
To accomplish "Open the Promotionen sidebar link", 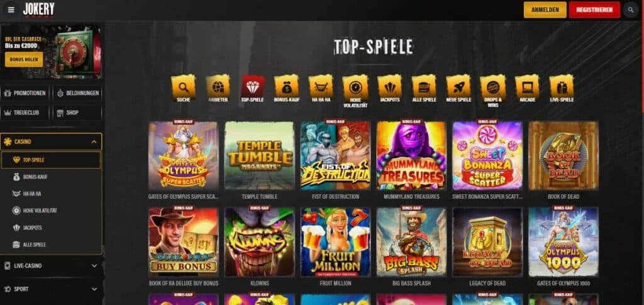I will coord(25,93).
